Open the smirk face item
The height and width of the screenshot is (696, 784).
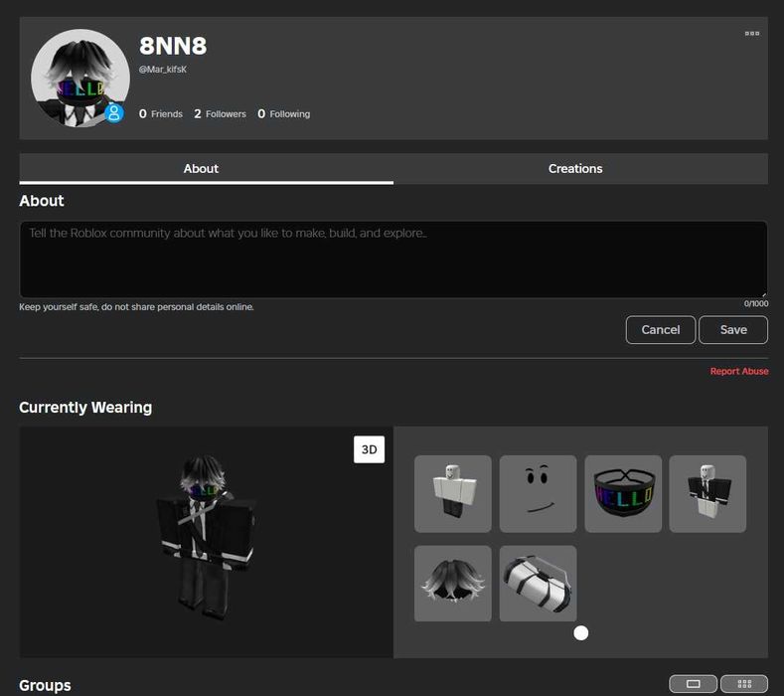[x=538, y=493]
